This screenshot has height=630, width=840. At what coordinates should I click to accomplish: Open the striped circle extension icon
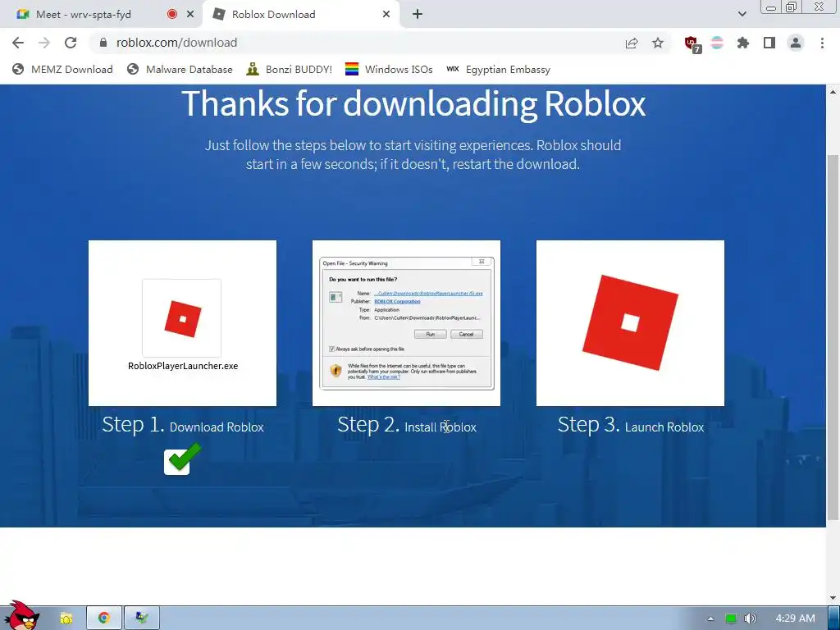click(x=717, y=43)
